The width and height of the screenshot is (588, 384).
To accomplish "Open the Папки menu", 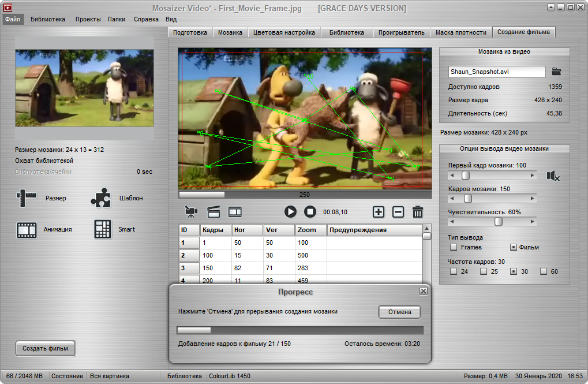I will (x=116, y=19).
